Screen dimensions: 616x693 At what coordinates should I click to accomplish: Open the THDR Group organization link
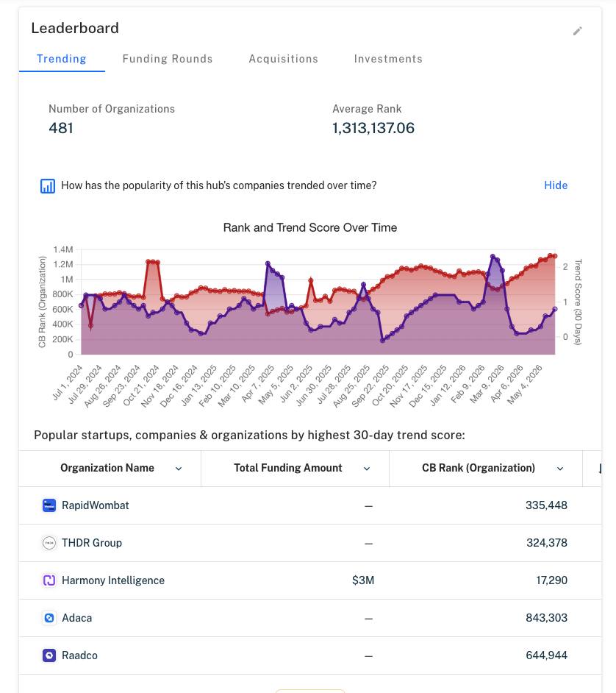point(92,543)
